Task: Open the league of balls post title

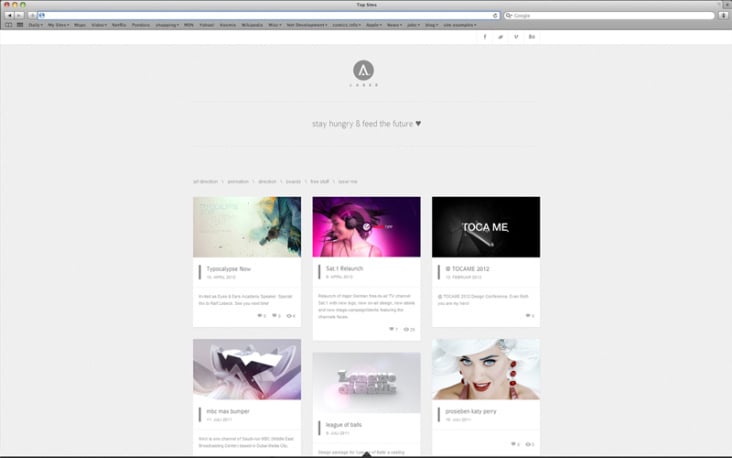Action: click(x=344, y=425)
